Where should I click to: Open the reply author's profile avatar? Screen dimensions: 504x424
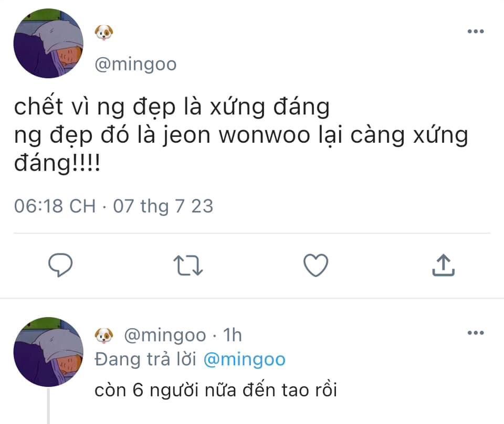[x=48, y=352]
